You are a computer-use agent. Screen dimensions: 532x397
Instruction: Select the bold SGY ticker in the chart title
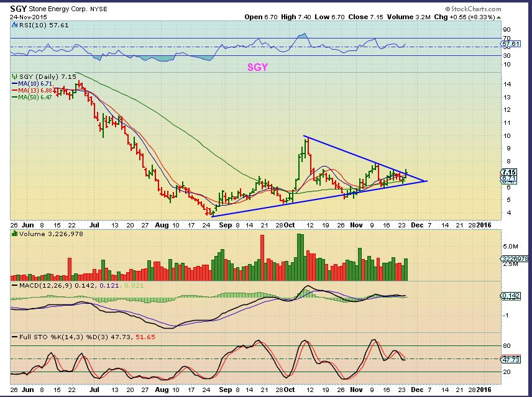pyautogui.click(x=18, y=9)
